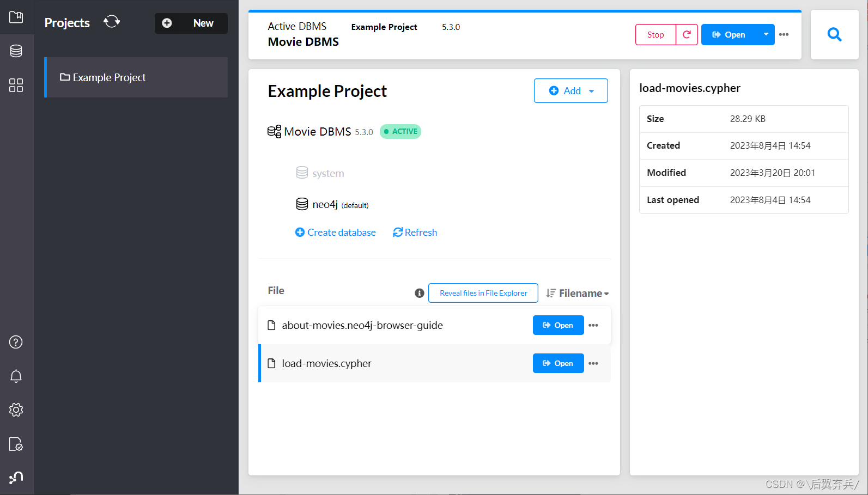
Task: Open more options for about-movies guide file
Action: [593, 325]
